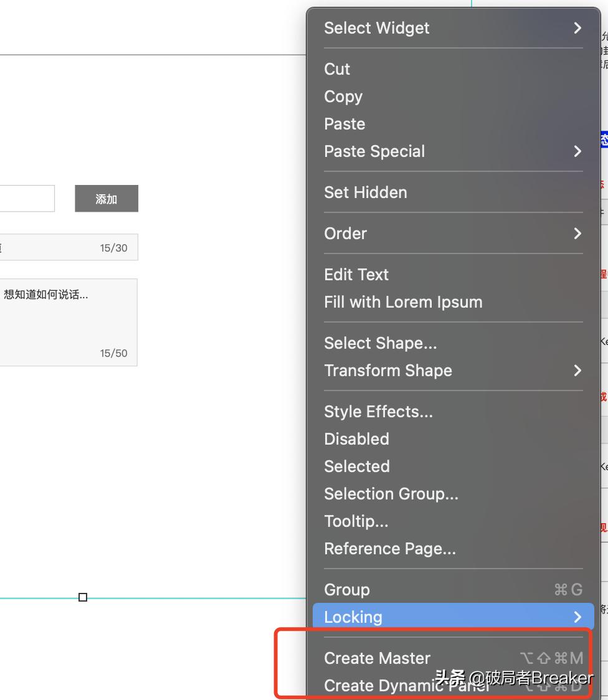The height and width of the screenshot is (700, 608).
Task: Click Paste in the context menu
Action: point(344,124)
